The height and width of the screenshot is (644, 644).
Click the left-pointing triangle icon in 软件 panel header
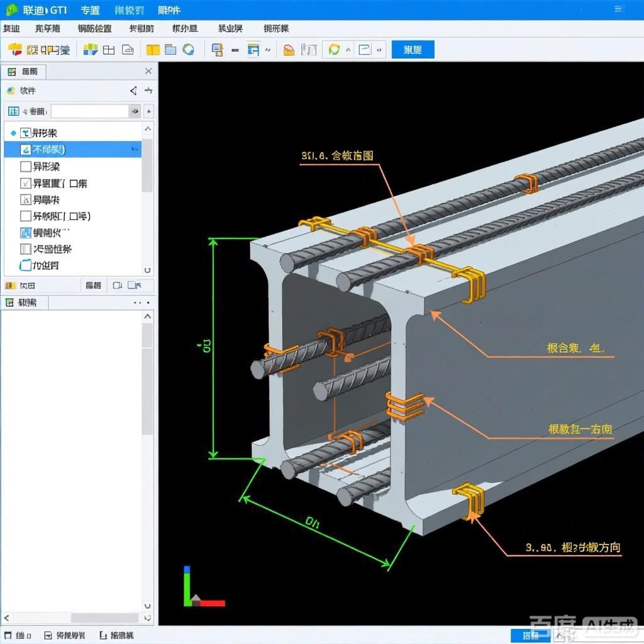[x=133, y=91]
